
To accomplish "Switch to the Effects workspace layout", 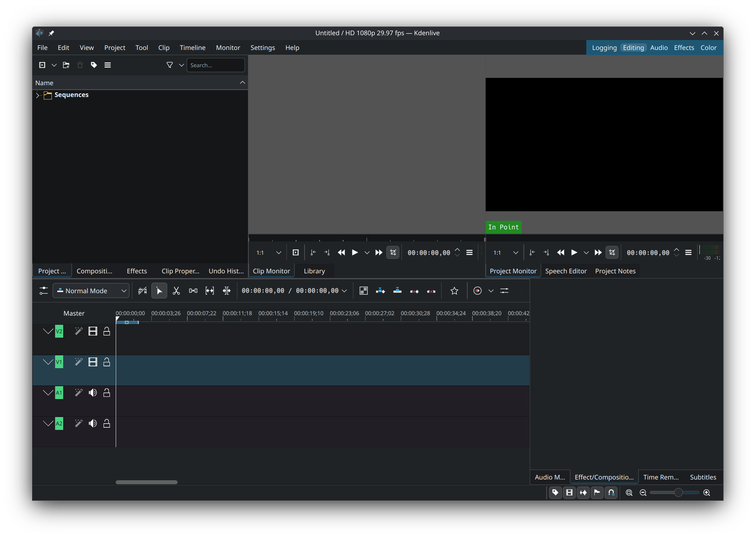I will click(684, 47).
